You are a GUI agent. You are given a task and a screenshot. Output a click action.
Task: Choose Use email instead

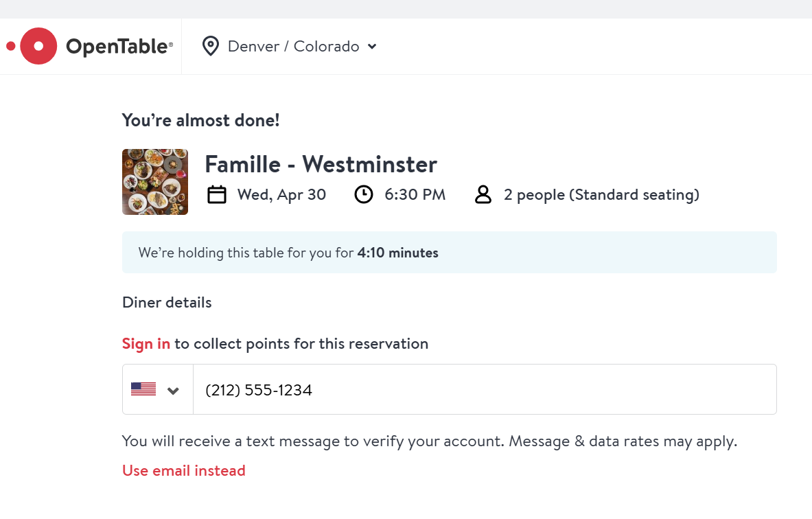[x=184, y=470]
